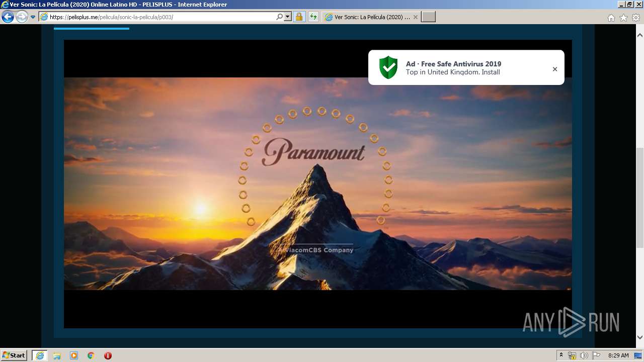Expand the address bar autocomplete dropdown

coord(288,17)
